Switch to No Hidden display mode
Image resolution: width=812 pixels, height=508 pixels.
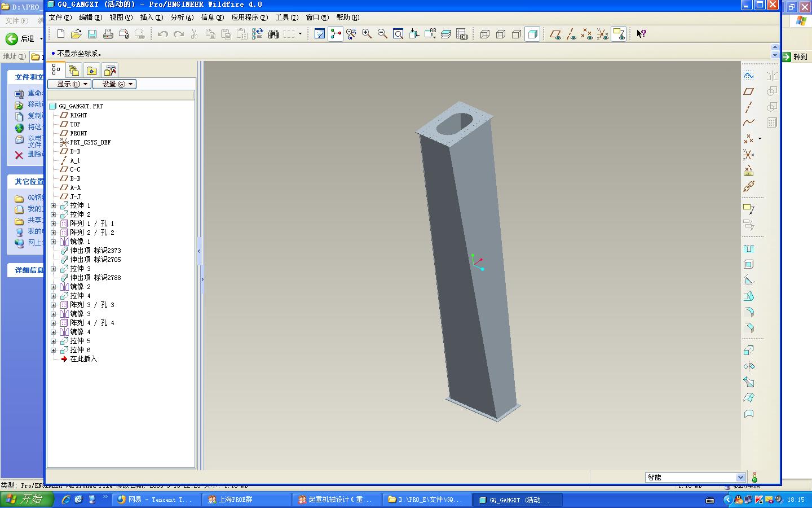pyautogui.click(x=517, y=34)
